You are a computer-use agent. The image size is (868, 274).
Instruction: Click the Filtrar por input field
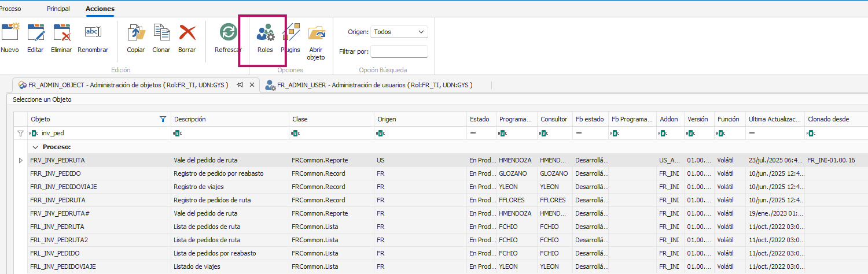(x=399, y=51)
